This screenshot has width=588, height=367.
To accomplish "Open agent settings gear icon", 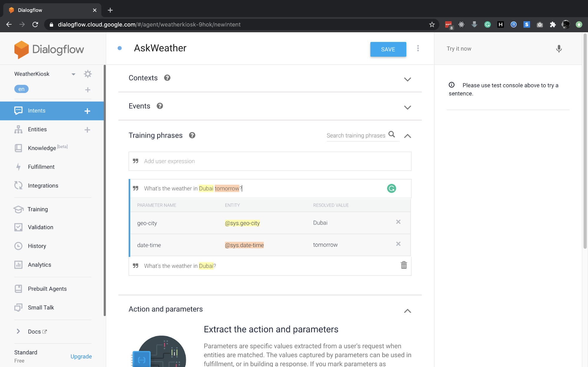I will 88,74.
